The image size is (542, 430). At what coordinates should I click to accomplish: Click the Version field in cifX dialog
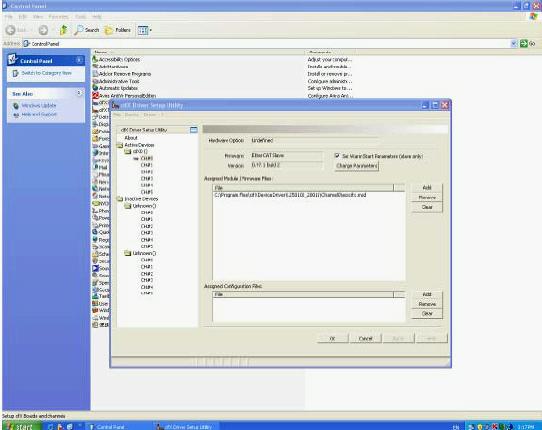[x=286, y=166]
